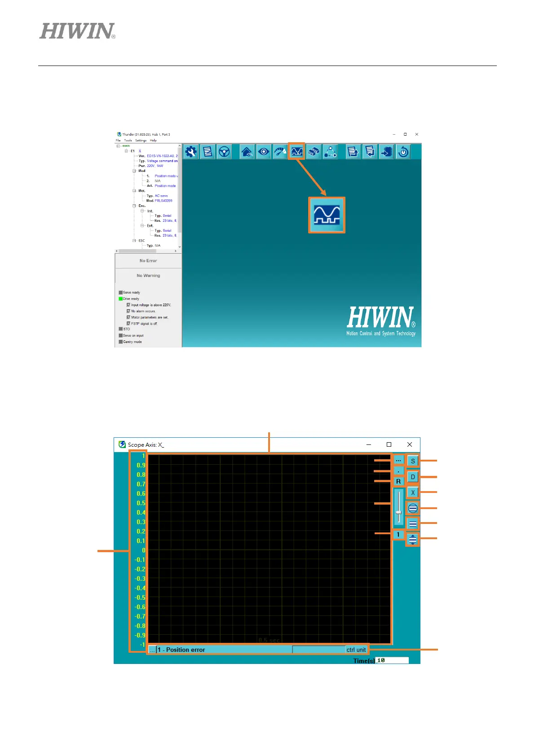Screen dimensions: 535x756
Task: Select the Ver. ED1S-VN-1022-A0 tree row
Action: (x=158, y=156)
